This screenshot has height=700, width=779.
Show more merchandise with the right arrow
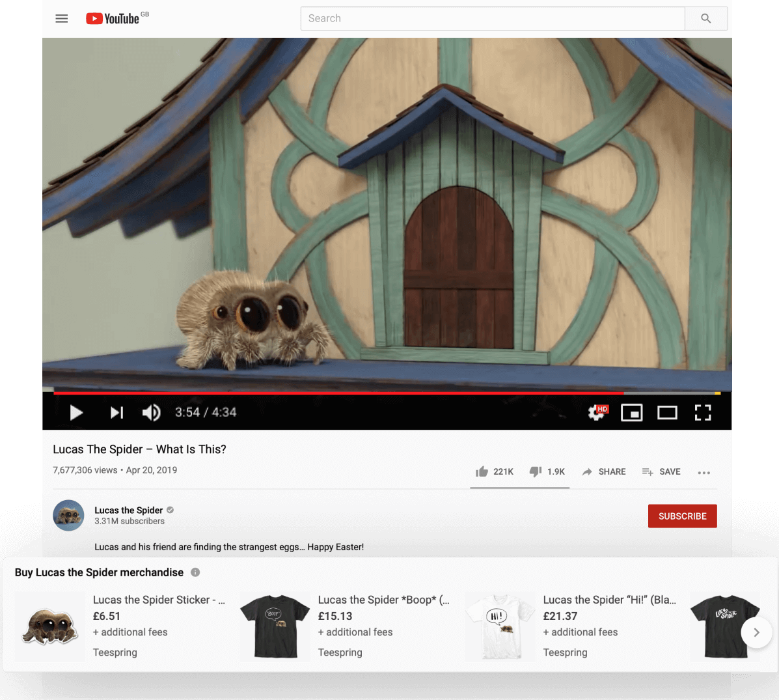tap(756, 632)
